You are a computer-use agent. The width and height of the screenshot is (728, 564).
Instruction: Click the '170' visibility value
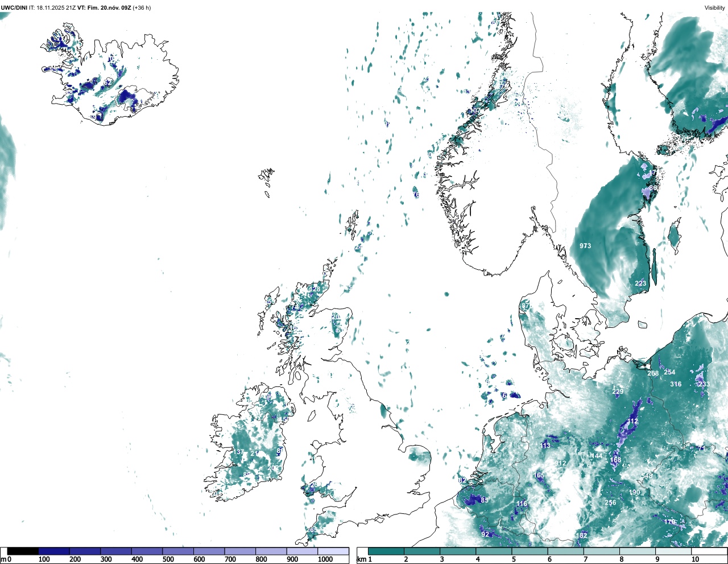point(670,522)
